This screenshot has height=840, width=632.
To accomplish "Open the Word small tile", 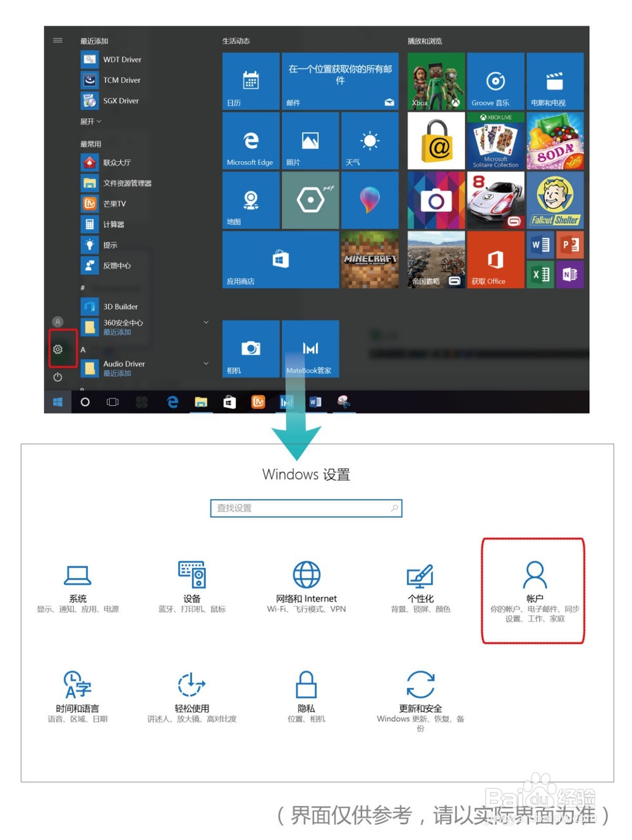I will 540,245.
